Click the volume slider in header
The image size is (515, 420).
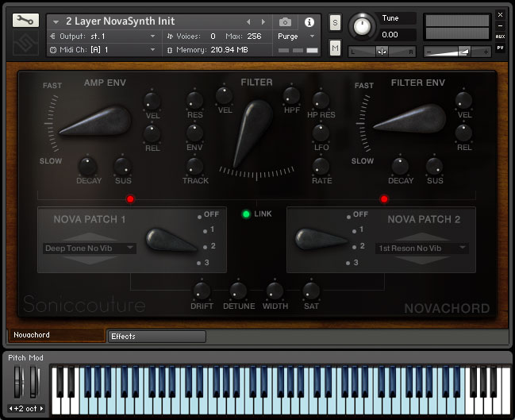tap(457, 52)
